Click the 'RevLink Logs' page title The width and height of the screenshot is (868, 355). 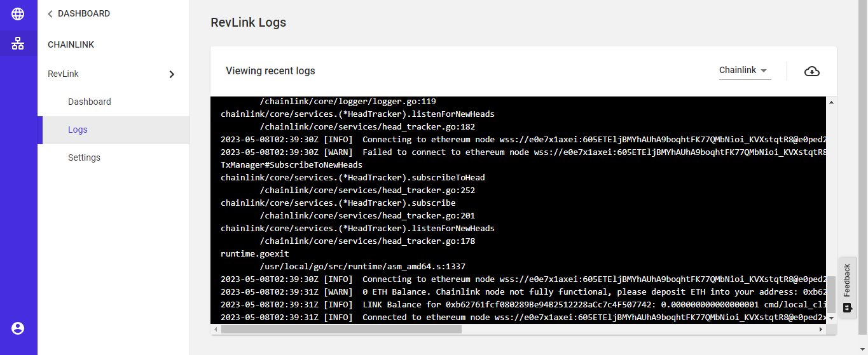(249, 22)
